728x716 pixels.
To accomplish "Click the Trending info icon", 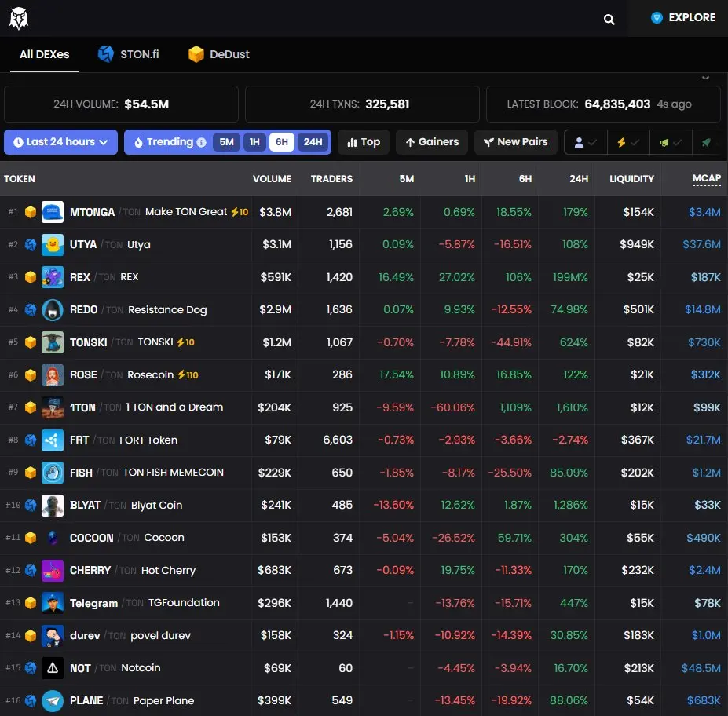I will click(202, 142).
